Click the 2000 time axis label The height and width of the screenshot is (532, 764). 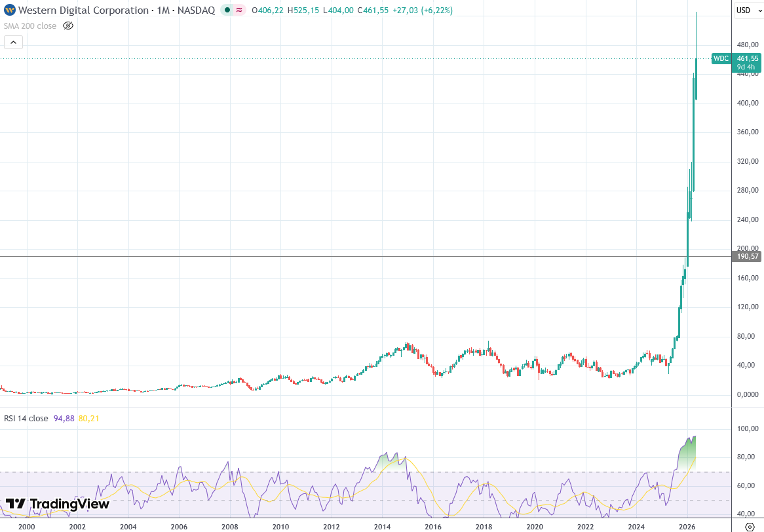pos(27,527)
